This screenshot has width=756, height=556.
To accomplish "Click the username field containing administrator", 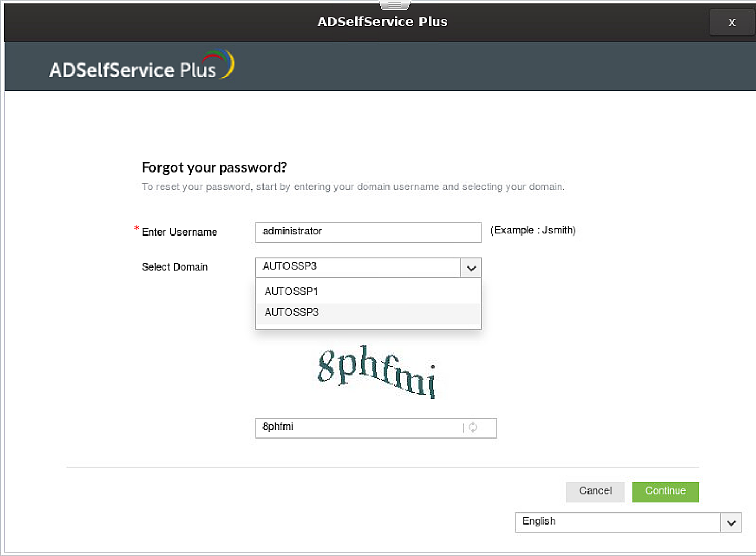I will point(367,232).
